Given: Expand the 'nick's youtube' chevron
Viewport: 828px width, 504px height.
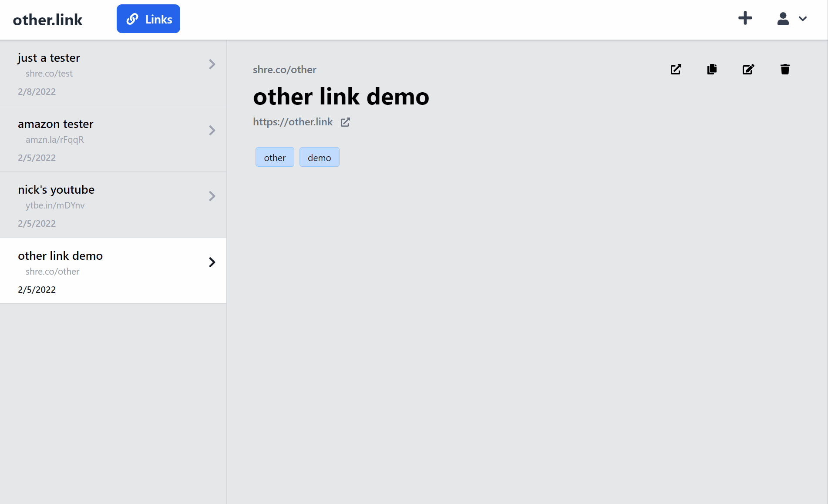Looking at the screenshot, I should click(212, 196).
